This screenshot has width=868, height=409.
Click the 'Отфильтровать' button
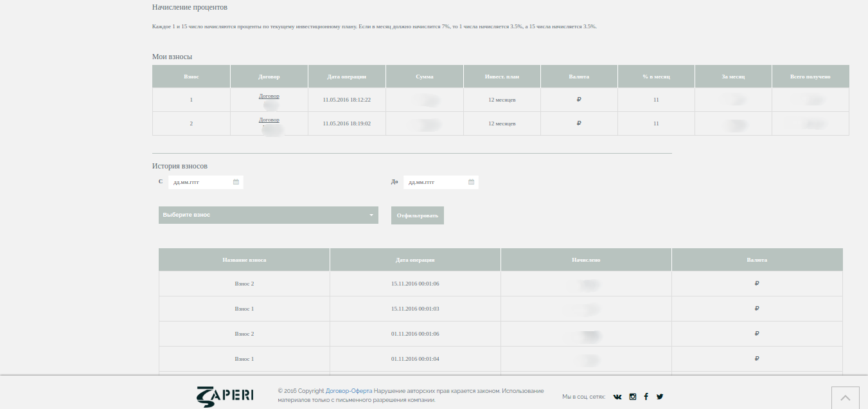click(x=418, y=215)
